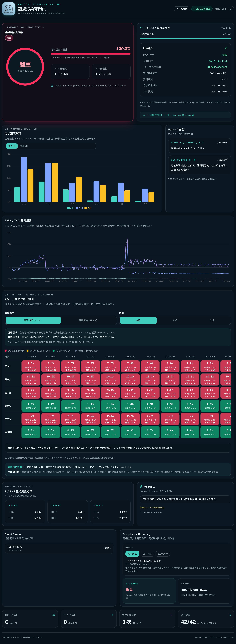Switch to 一般版面 layout
The height and width of the screenshot is (644, 236).
182,9
